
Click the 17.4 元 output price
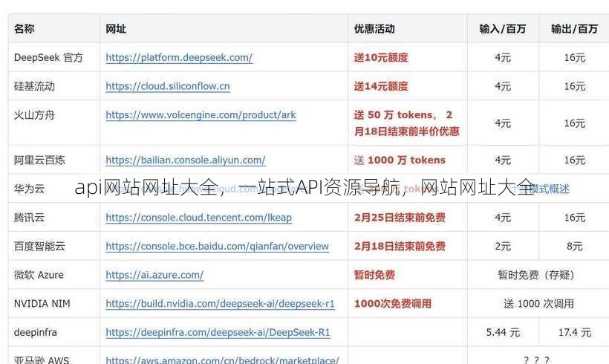point(575,333)
